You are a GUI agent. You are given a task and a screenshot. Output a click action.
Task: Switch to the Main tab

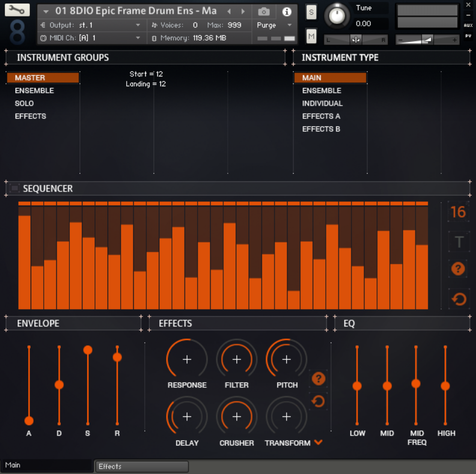coord(47,465)
